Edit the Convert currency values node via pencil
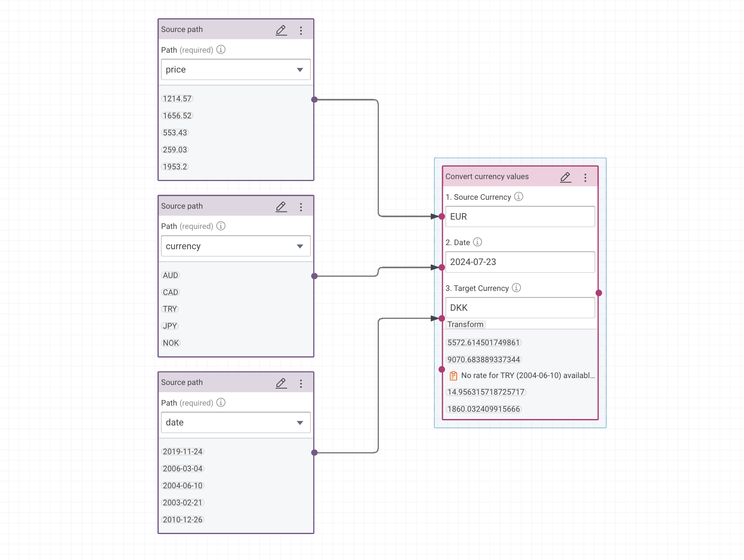The image size is (744, 560). (x=565, y=177)
